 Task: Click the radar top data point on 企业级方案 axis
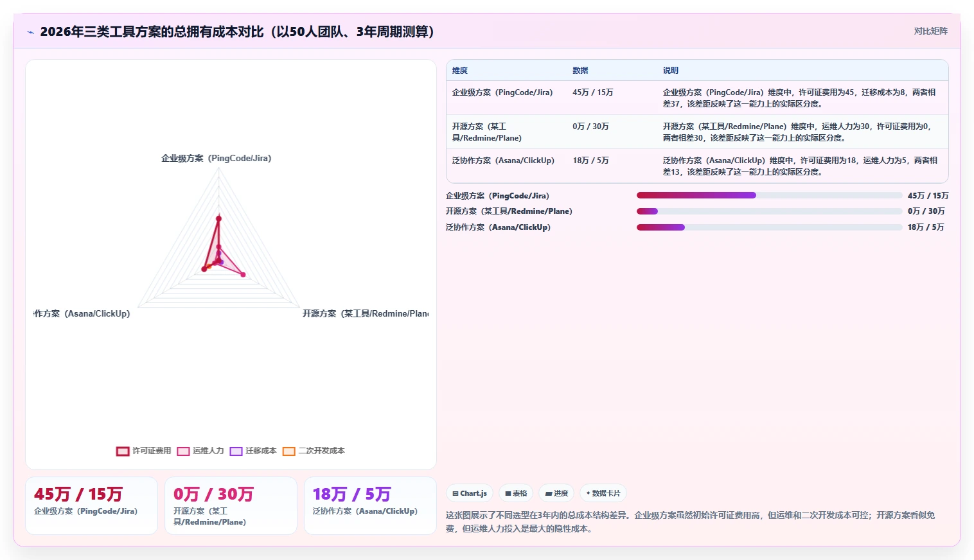tap(218, 219)
